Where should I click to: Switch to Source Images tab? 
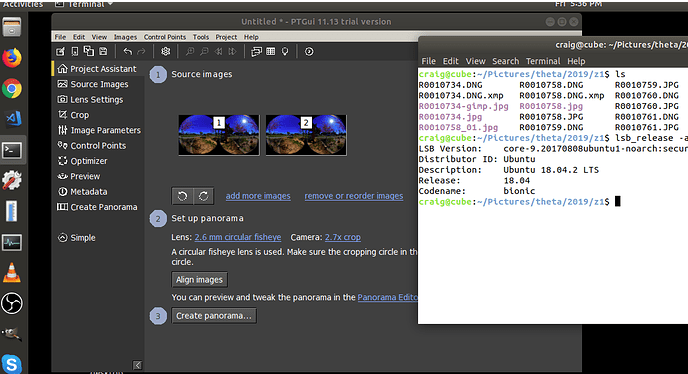pos(97,84)
